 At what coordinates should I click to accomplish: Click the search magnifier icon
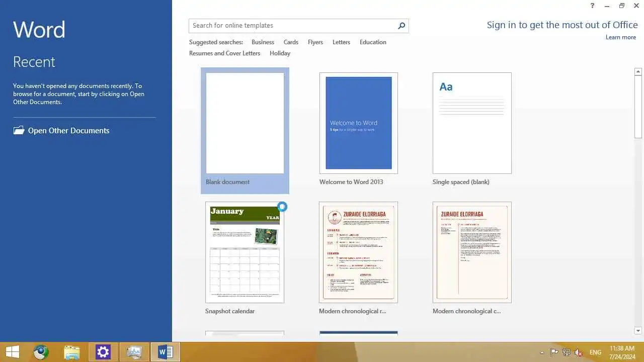pos(401,26)
